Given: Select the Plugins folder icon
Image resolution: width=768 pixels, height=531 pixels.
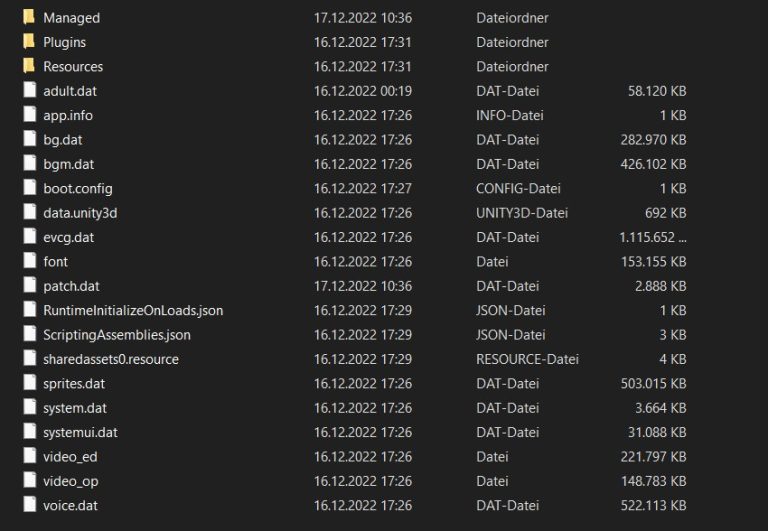Looking at the screenshot, I should pos(29,42).
